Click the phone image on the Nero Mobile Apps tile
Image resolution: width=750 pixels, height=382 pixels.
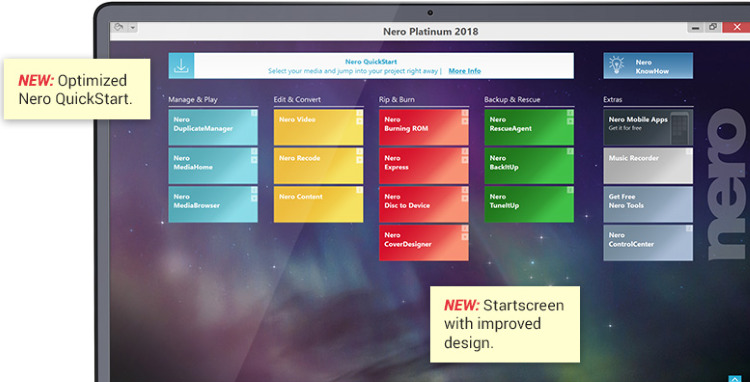[680, 128]
